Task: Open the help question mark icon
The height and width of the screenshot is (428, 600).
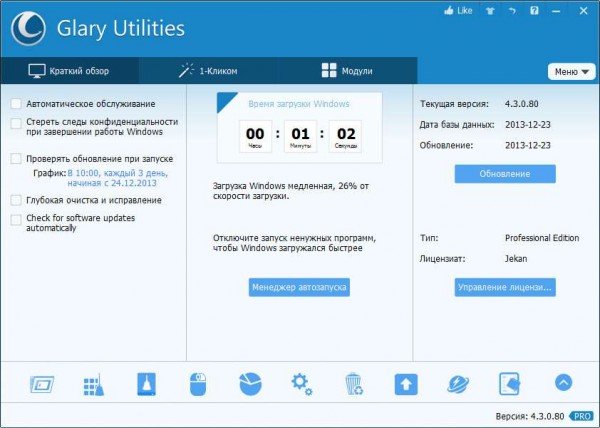Action: tap(534, 11)
